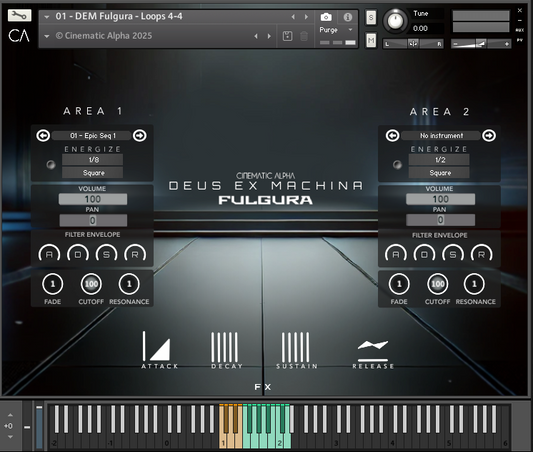Open Area 1 Energize rate 1/8 dropdown
Screen dimensions: 533x452
point(92,160)
